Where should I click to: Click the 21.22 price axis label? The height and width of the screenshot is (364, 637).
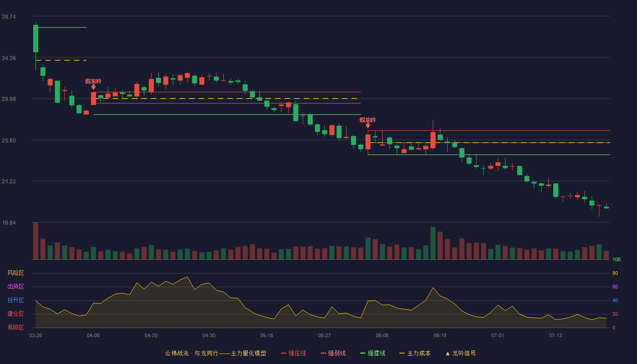pyautogui.click(x=9, y=181)
